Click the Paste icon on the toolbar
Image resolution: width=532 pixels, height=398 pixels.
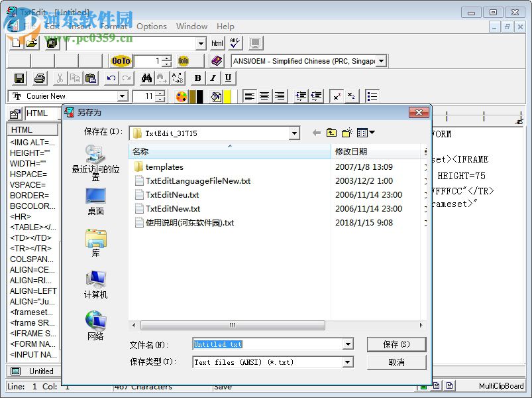pos(91,78)
